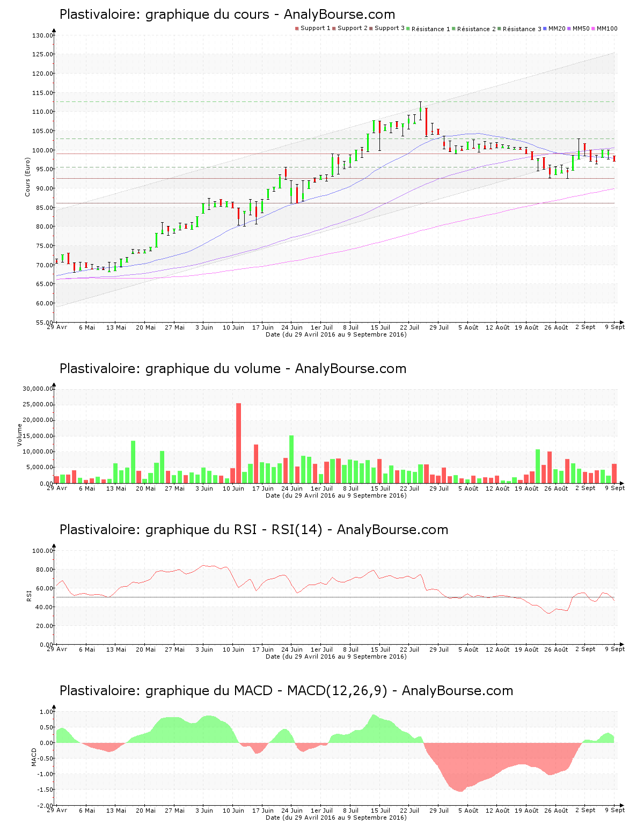This screenshot has width=644, height=832.
Task: Click the -1.50 tick on the MACD axis
Action: coord(45,790)
